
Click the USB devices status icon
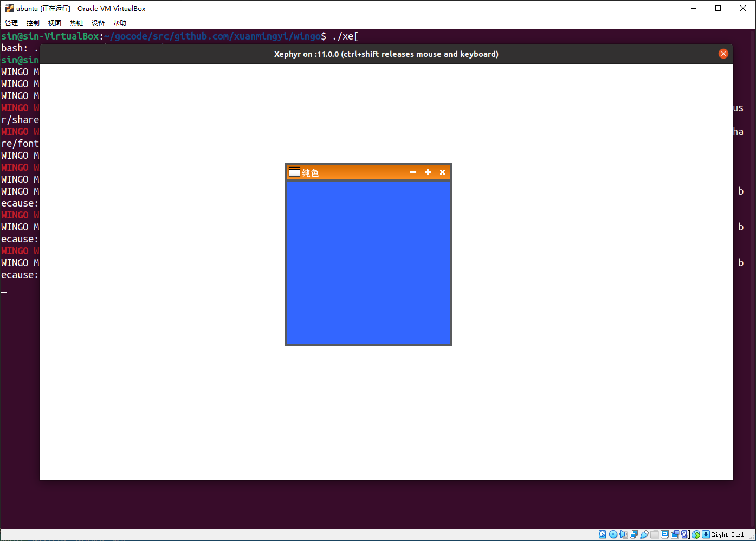click(x=644, y=534)
